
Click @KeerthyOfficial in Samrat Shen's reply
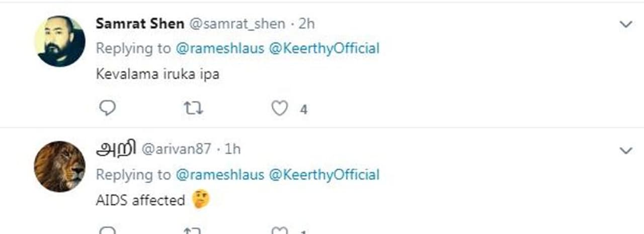tap(324, 49)
